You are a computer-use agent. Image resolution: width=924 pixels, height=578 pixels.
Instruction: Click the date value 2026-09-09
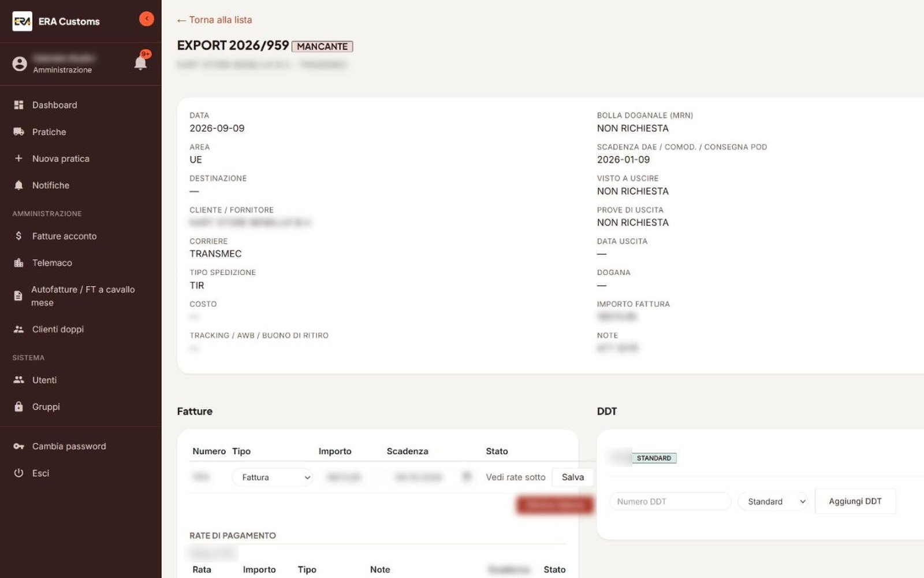pos(217,128)
